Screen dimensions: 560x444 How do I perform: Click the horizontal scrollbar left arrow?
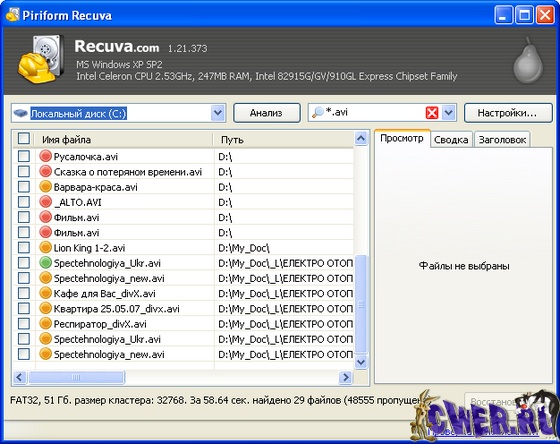click(20, 377)
